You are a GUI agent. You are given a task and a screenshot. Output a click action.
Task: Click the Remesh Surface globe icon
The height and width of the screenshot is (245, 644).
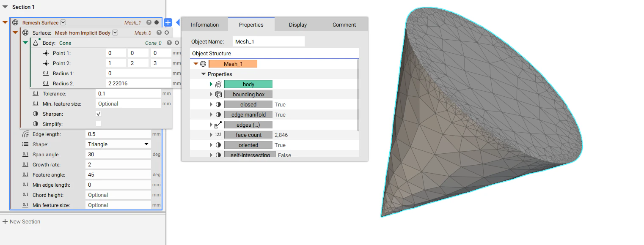(15, 22)
